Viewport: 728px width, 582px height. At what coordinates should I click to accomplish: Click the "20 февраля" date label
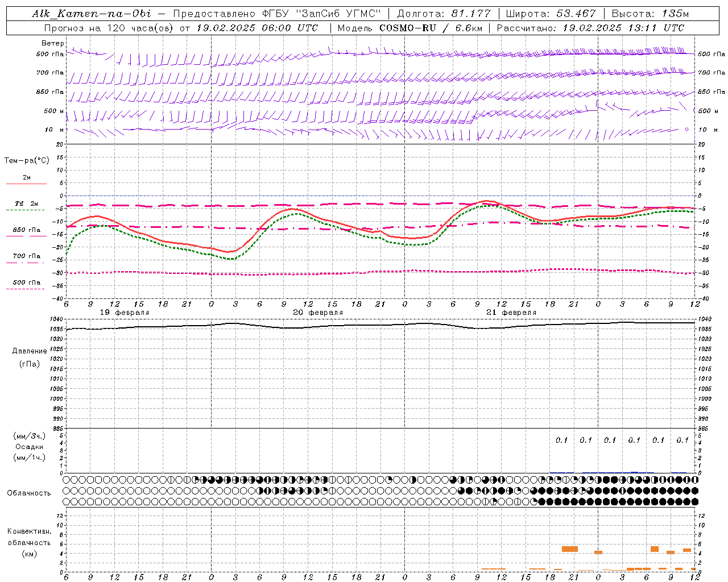pyautogui.click(x=318, y=313)
